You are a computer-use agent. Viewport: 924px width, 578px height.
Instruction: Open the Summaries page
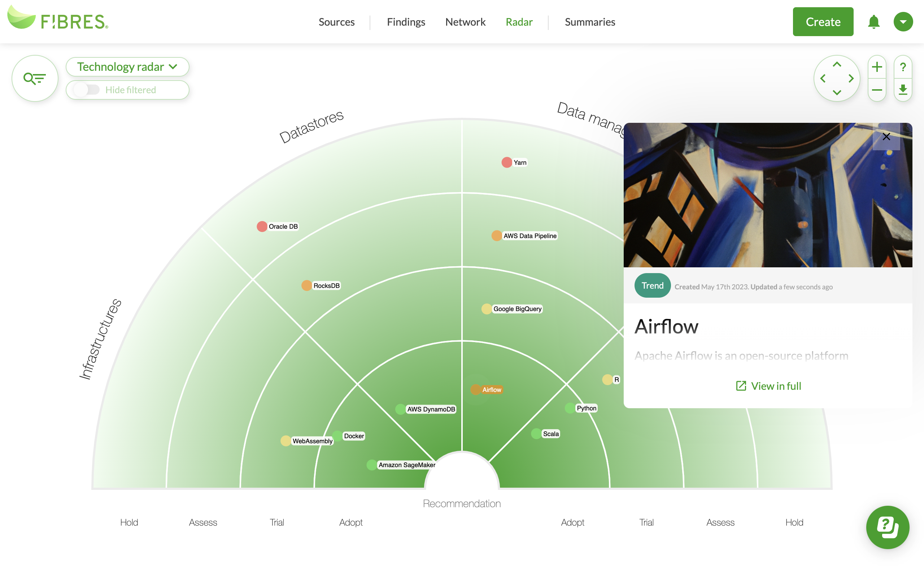point(589,22)
